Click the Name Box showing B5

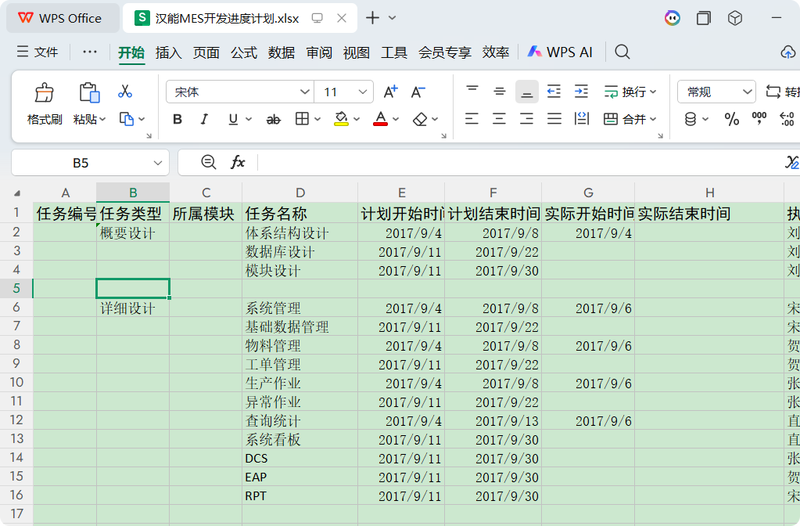tap(81, 163)
